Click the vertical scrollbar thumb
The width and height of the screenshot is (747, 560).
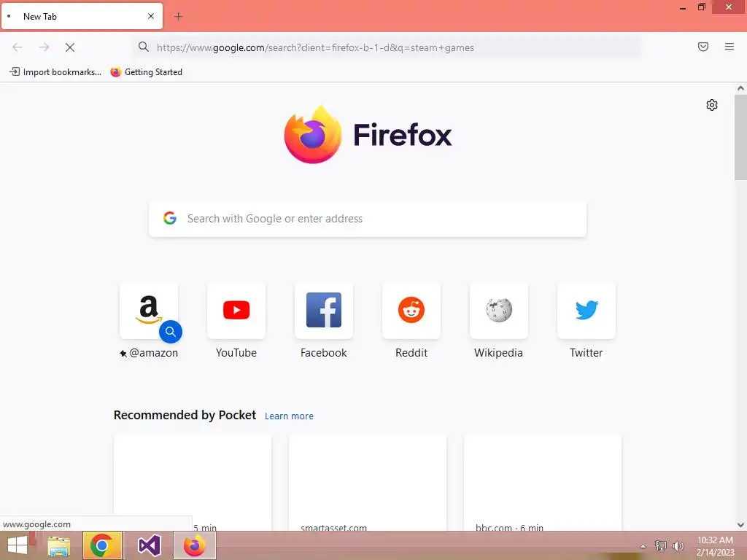[740, 137]
